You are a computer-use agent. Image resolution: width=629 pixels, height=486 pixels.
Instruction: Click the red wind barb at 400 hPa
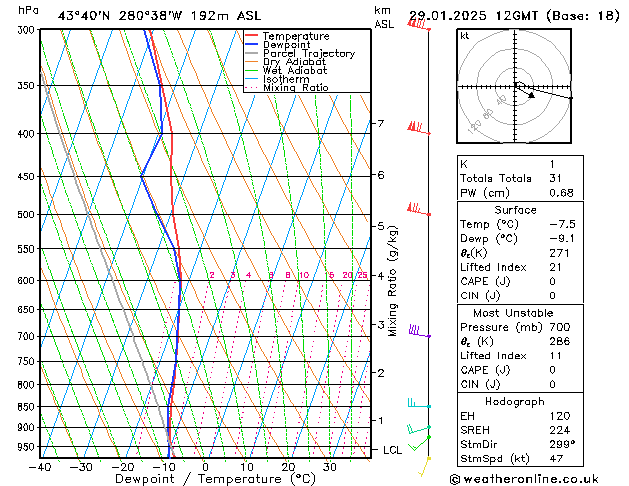[x=417, y=128]
